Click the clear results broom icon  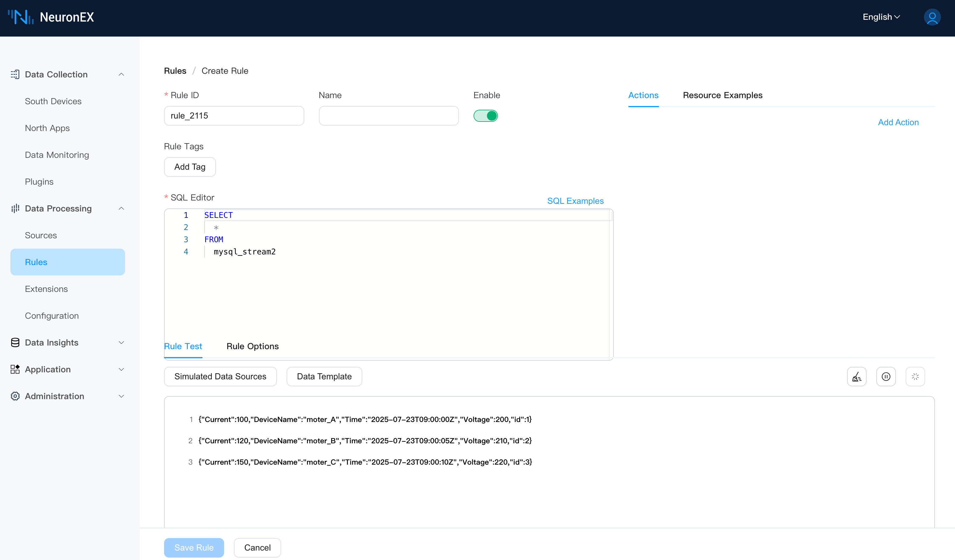click(x=857, y=376)
